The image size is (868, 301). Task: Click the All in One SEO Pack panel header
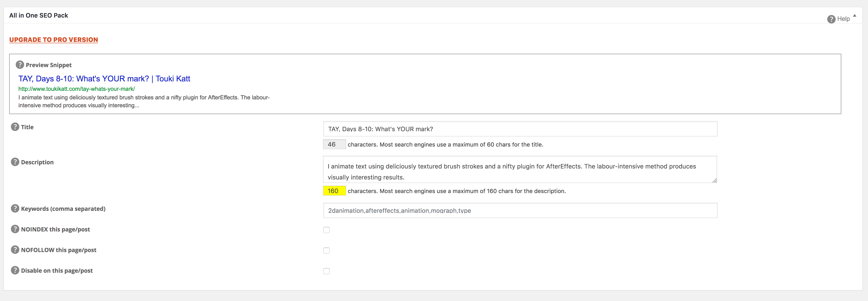point(39,16)
